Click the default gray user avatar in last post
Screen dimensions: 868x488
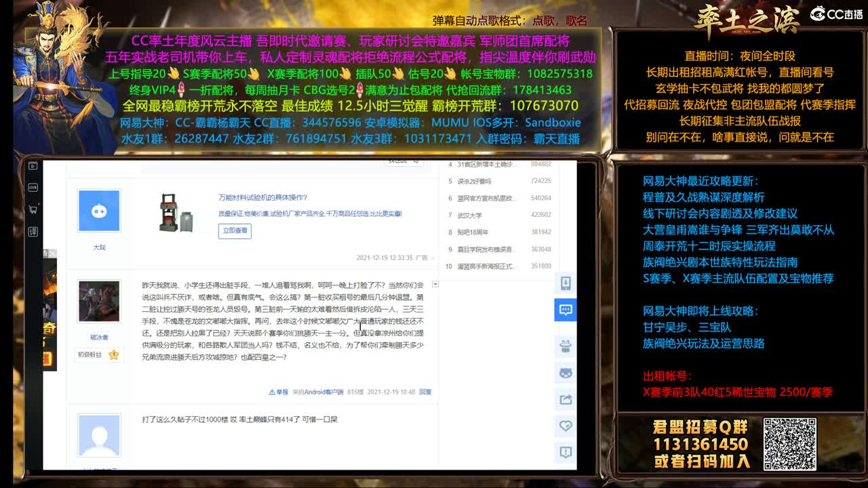tap(99, 435)
